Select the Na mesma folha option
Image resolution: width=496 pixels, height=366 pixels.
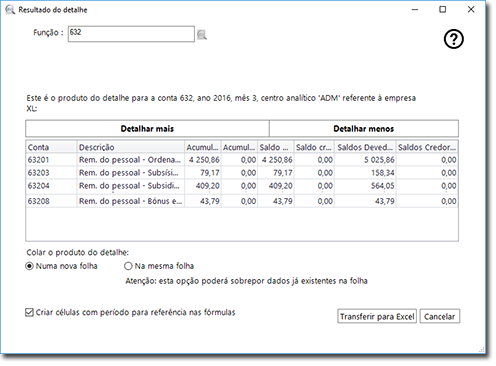(x=128, y=266)
